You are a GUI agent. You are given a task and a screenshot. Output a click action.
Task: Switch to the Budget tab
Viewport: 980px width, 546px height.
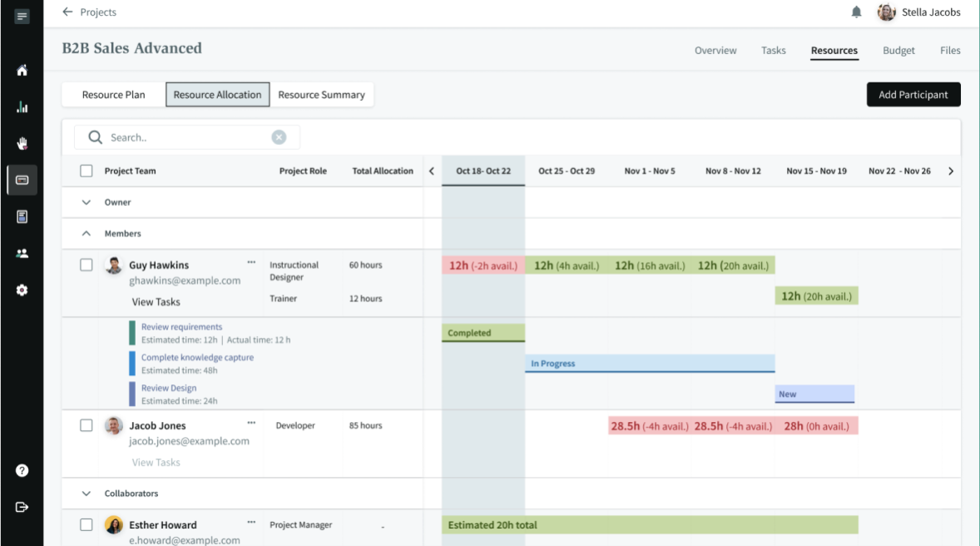pyautogui.click(x=898, y=51)
